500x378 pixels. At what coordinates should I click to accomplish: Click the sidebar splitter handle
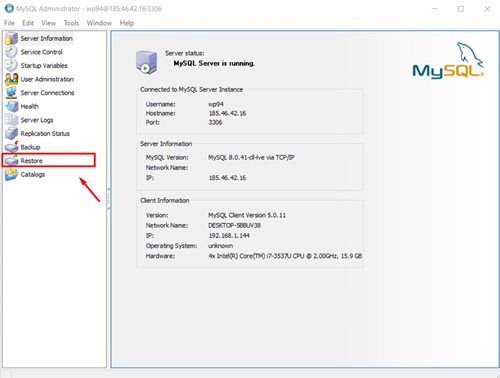109,198
